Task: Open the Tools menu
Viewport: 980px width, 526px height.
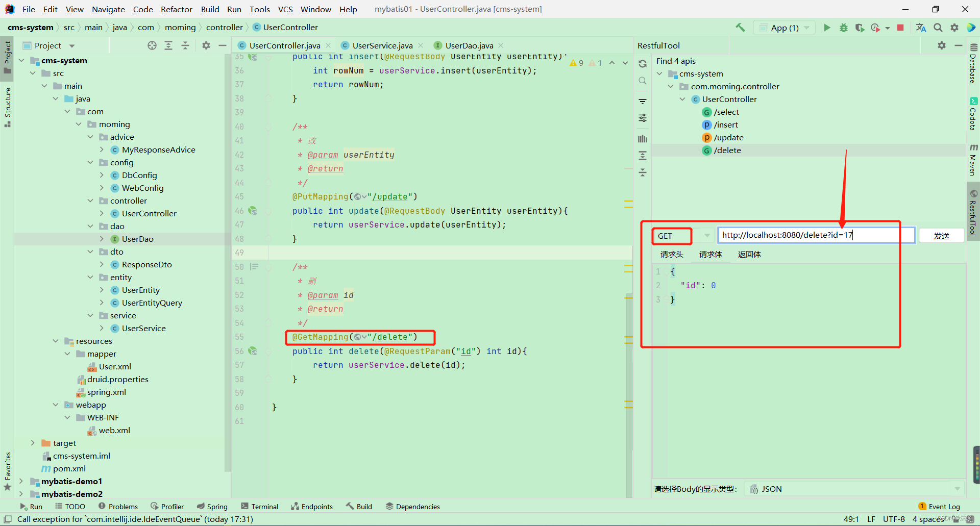Action: 260,9
